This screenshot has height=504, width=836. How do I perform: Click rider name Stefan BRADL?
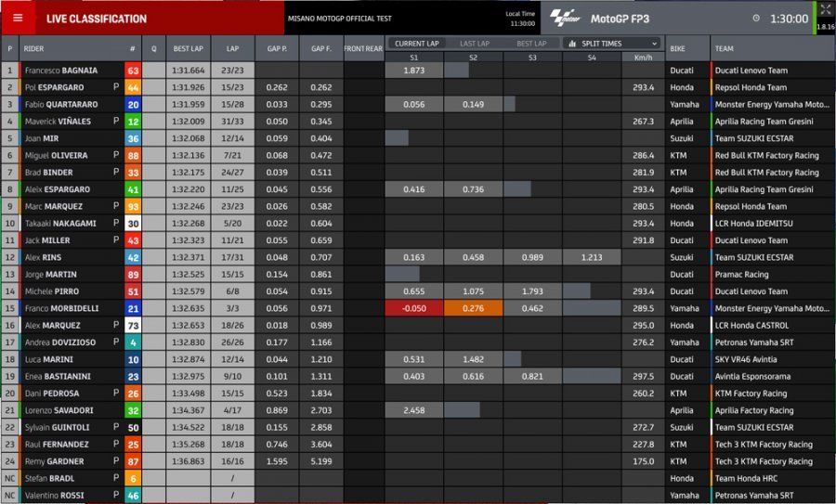tap(49, 478)
